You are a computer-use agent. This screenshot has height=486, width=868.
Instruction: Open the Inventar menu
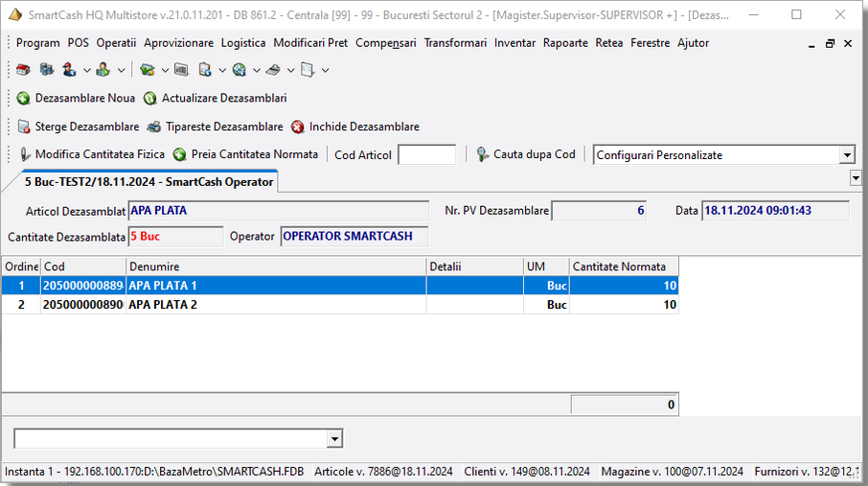click(514, 43)
